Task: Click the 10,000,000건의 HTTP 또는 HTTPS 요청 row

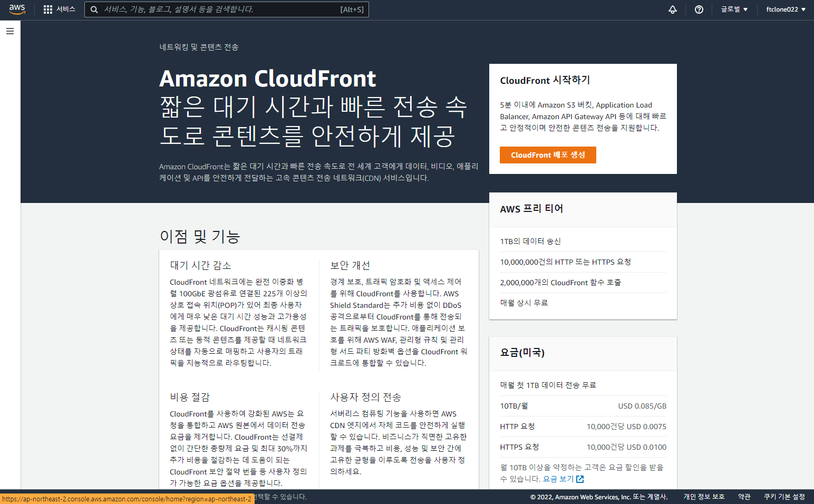Action: pyautogui.click(x=583, y=262)
